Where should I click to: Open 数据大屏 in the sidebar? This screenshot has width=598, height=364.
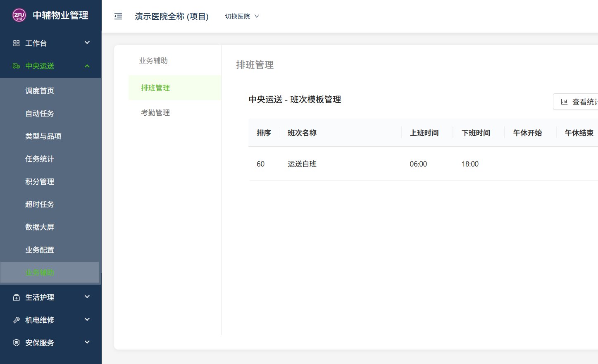pyautogui.click(x=40, y=227)
